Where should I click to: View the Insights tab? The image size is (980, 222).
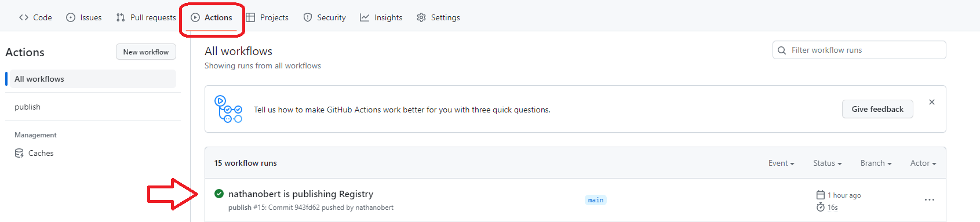coord(381,17)
